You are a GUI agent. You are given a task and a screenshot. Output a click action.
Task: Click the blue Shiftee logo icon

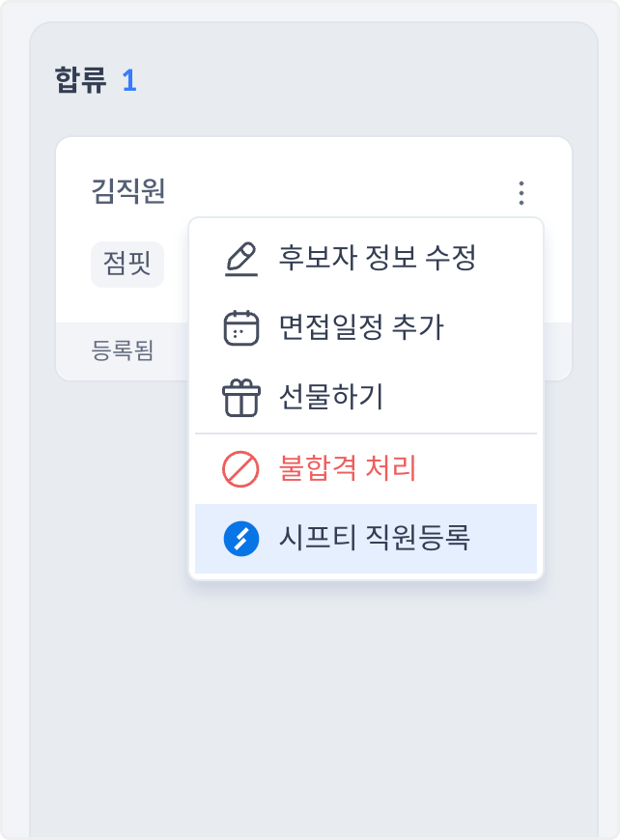point(240,539)
